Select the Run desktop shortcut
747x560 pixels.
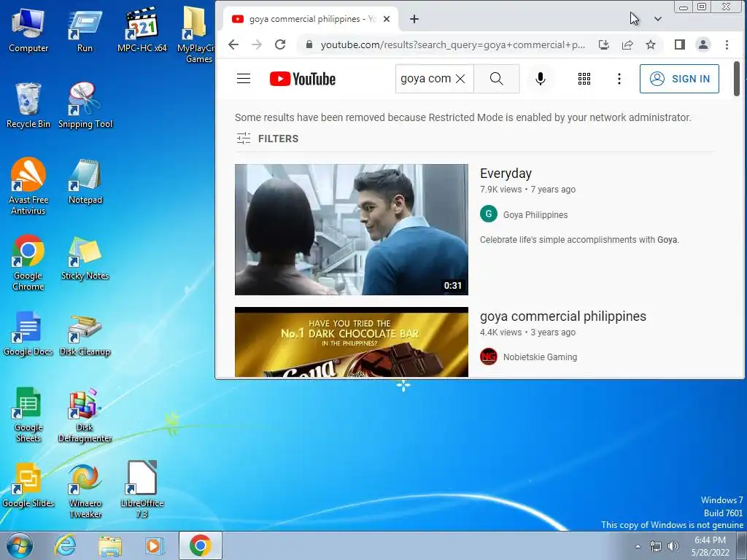click(x=85, y=31)
